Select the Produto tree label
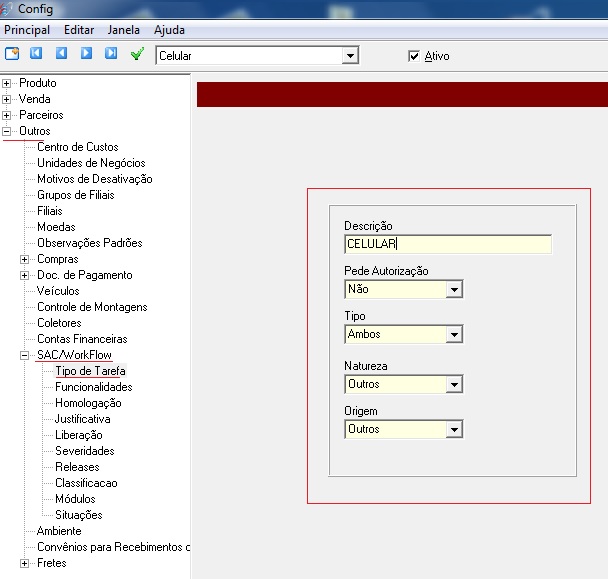Screen dimensions: 608x579 pos(38,83)
